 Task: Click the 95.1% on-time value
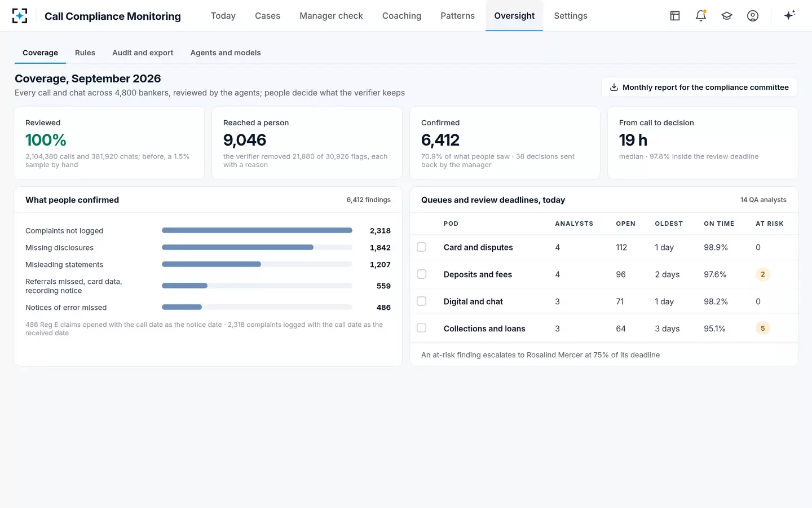[714, 329]
